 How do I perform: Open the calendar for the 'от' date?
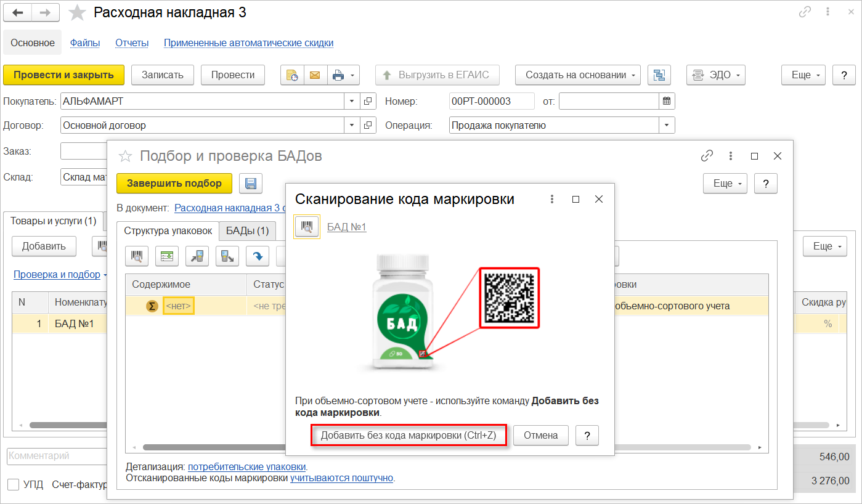667,101
